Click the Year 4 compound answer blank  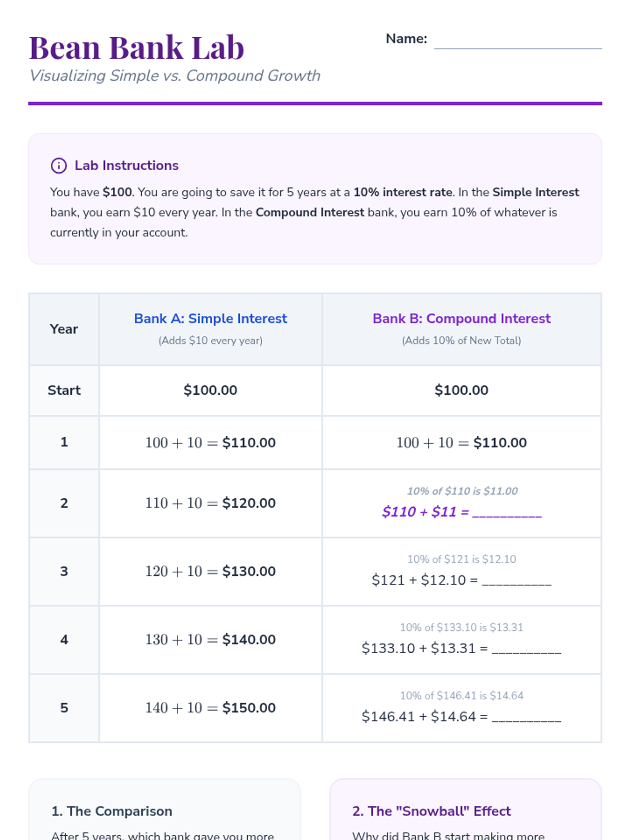click(526, 649)
